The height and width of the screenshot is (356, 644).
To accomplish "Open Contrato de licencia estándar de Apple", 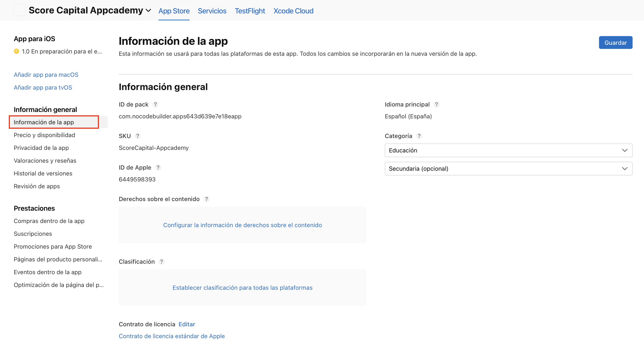I will click(x=172, y=336).
